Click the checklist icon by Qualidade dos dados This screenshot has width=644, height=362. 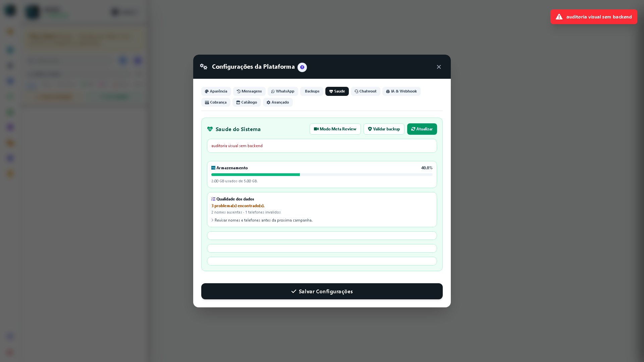pyautogui.click(x=213, y=199)
